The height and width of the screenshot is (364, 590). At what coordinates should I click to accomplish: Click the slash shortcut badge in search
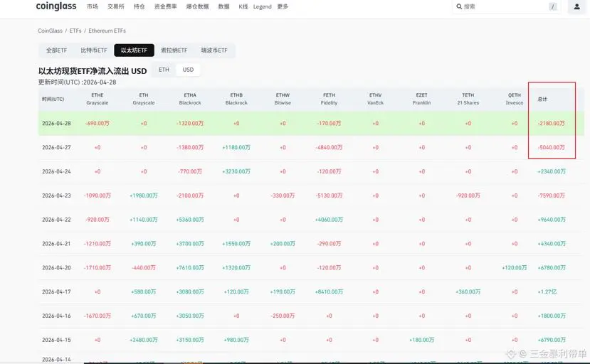pyautogui.click(x=553, y=6)
